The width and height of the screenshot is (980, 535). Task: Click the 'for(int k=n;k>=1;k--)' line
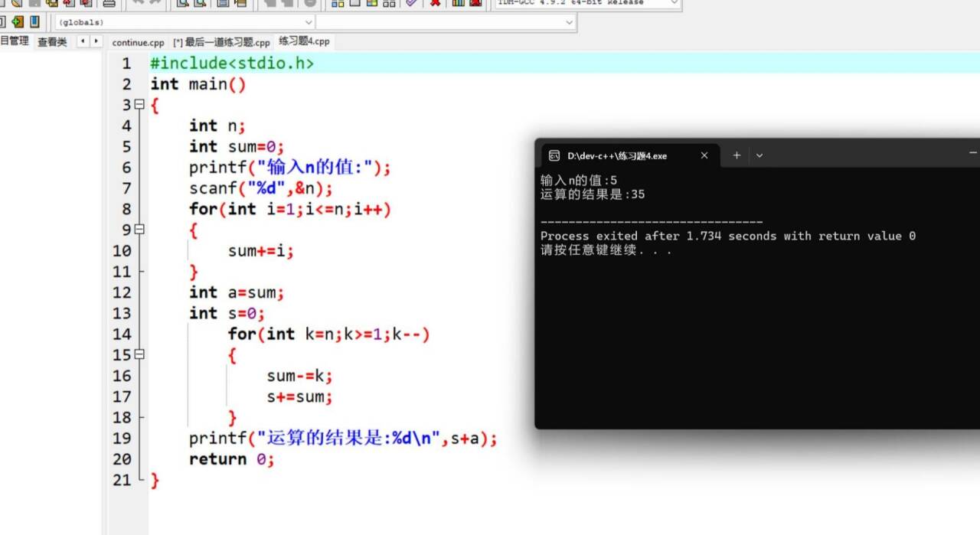click(329, 334)
